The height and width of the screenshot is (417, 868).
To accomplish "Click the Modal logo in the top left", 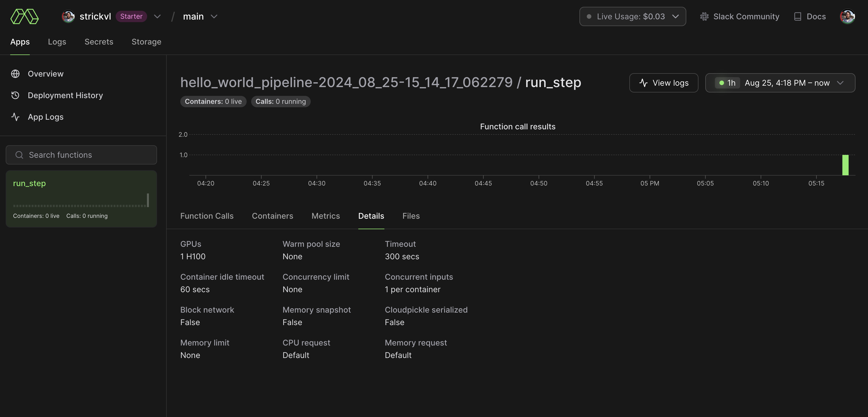I will click(x=25, y=16).
